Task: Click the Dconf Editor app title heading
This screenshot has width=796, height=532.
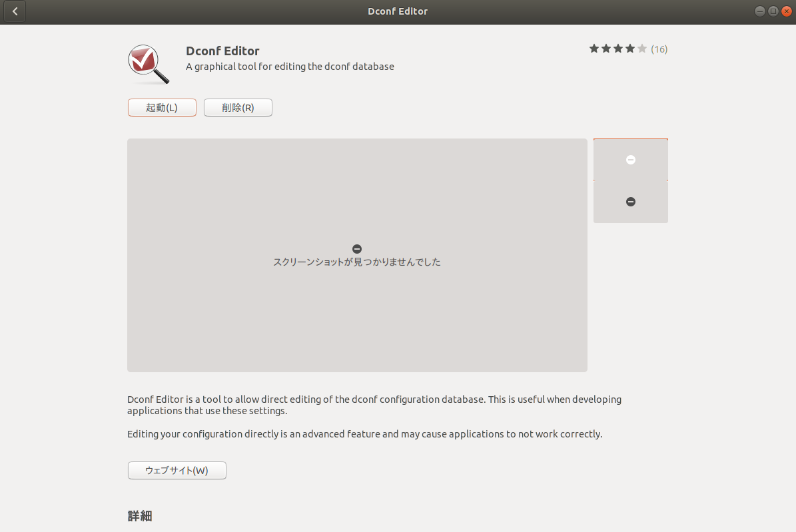Action: click(x=222, y=51)
